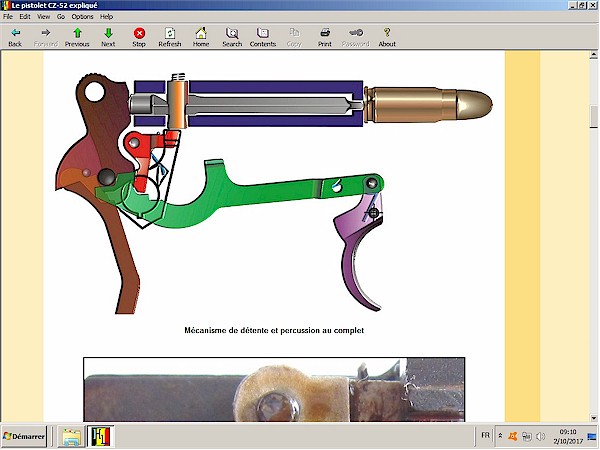Image resolution: width=600 pixels, height=450 pixels.
Task: Click the Démarrer start button
Action: point(24,436)
